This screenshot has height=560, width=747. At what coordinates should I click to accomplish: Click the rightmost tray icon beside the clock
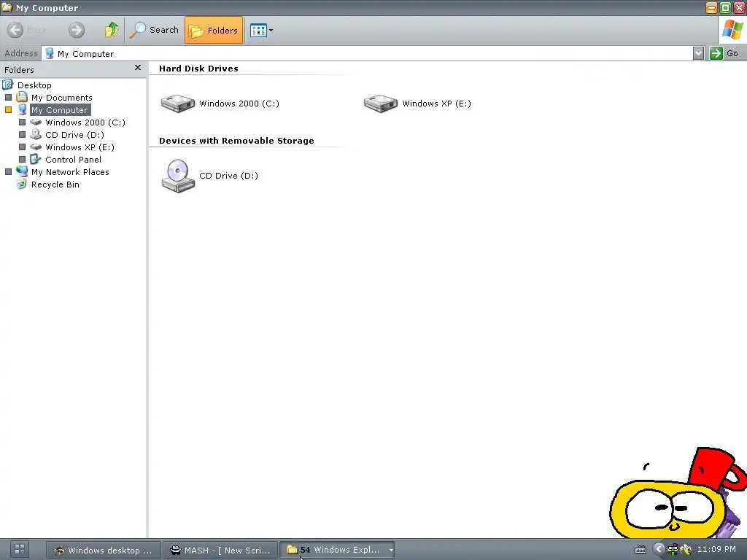coord(686,550)
